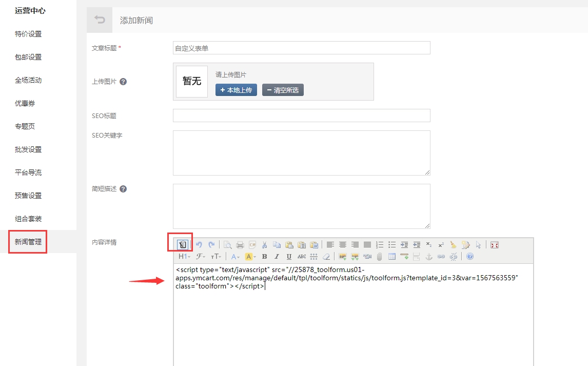Screen dimensions: 588x366
Task: Open the H1 heading dropdown
Action: coord(184,257)
